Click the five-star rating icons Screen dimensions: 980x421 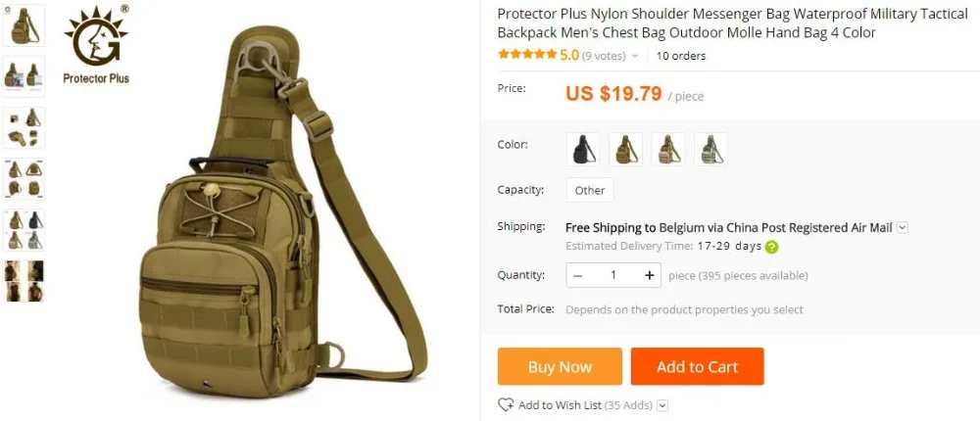tap(527, 55)
